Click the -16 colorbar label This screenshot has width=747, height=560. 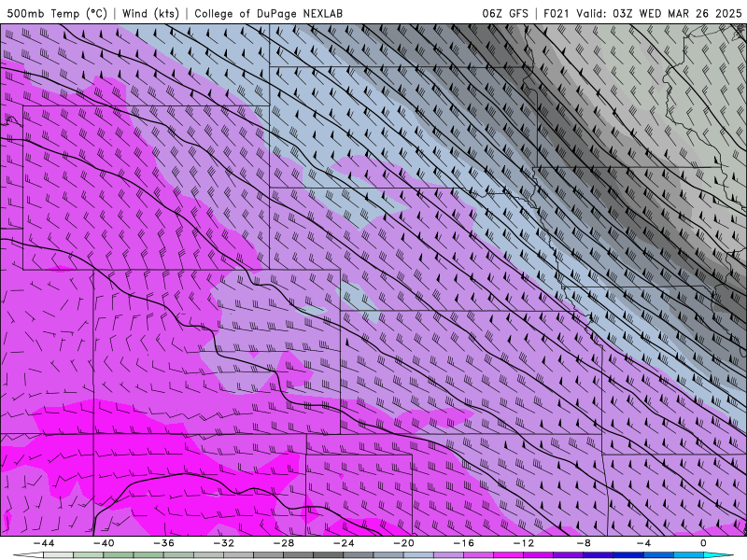tap(463, 543)
